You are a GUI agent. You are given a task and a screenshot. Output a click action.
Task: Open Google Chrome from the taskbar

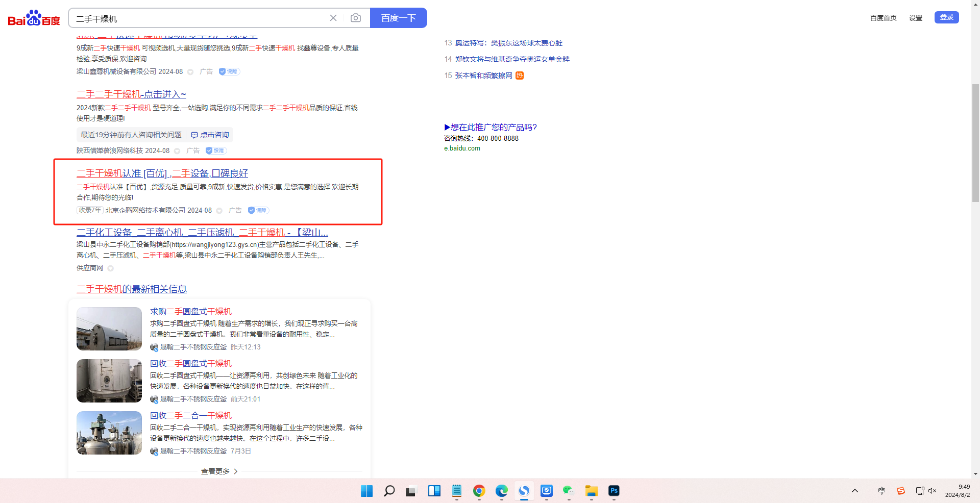pyautogui.click(x=479, y=491)
